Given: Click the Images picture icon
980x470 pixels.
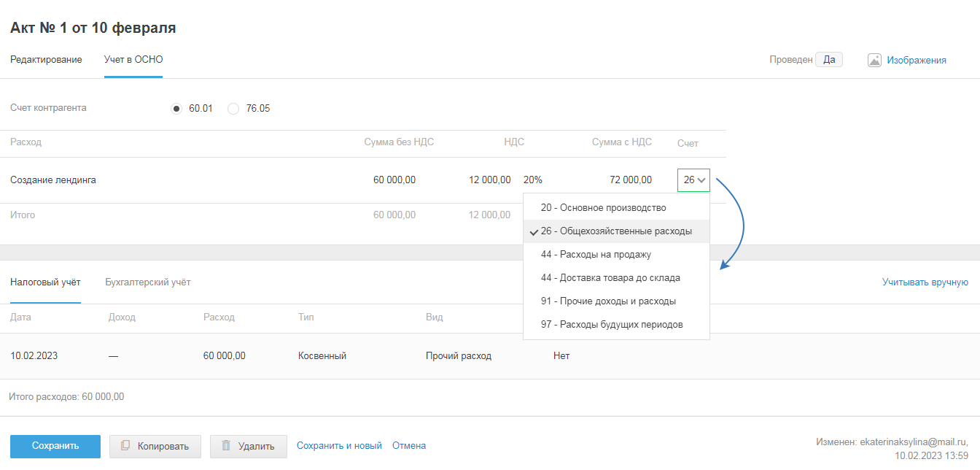Looking at the screenshot, I should tap(874, 61).
